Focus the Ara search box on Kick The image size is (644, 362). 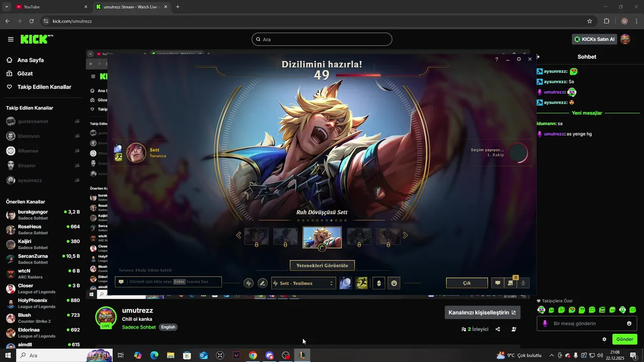click(x=322, y=39)
